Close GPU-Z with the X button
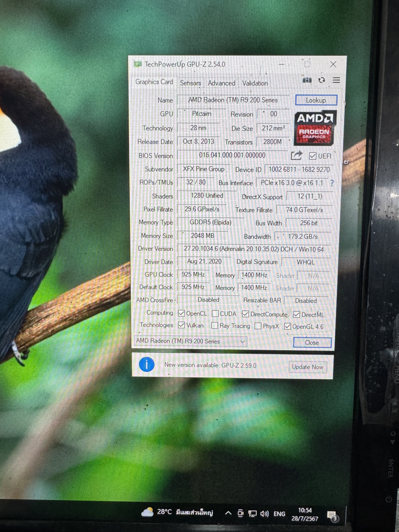Viewport: 399px width, 532px height. [x=333, y=64]
